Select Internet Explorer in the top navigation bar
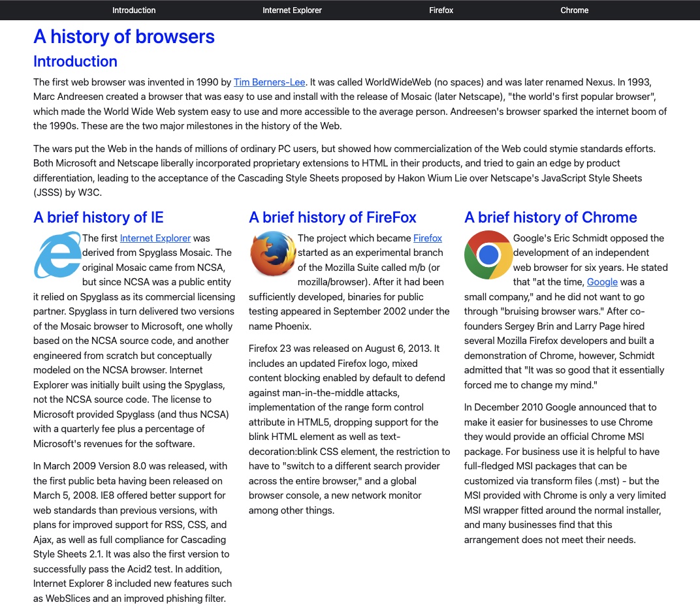700x609 pixels. 292,10
